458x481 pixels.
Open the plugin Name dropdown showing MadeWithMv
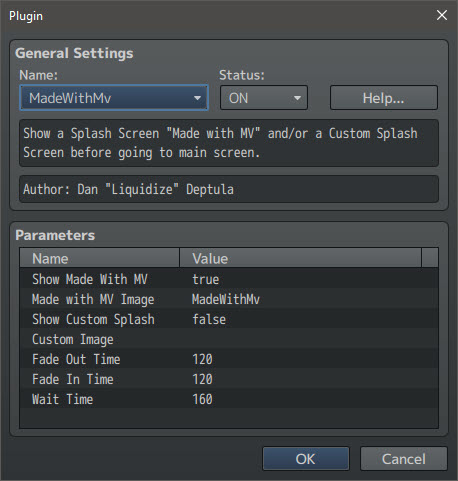click(x=114, y=98)
